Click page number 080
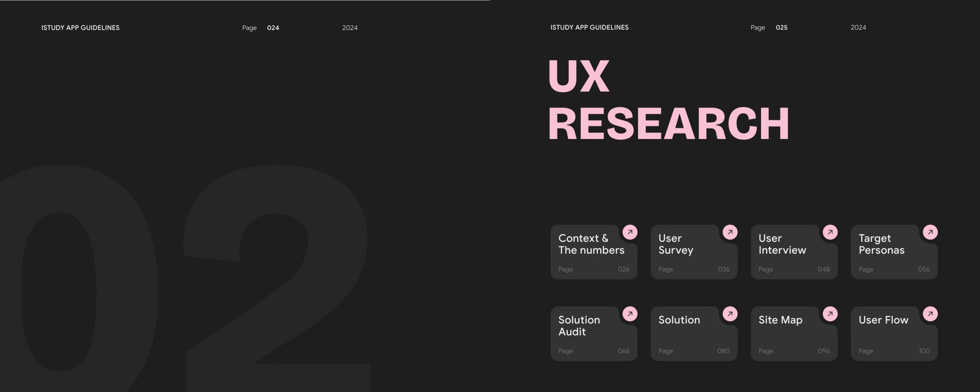Screen dimensions: 980x392 point(724,351)
